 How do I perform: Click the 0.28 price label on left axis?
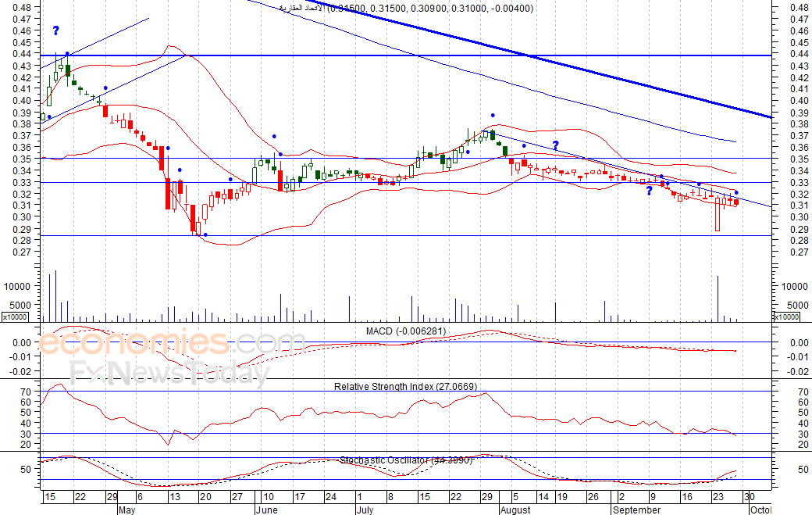point(22,241)
